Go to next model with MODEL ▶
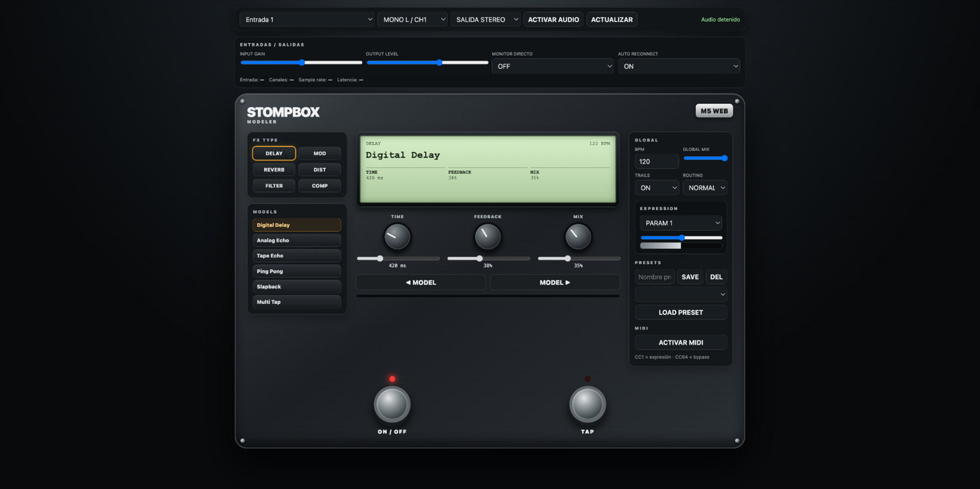980x489 pixels. (555, 282)
